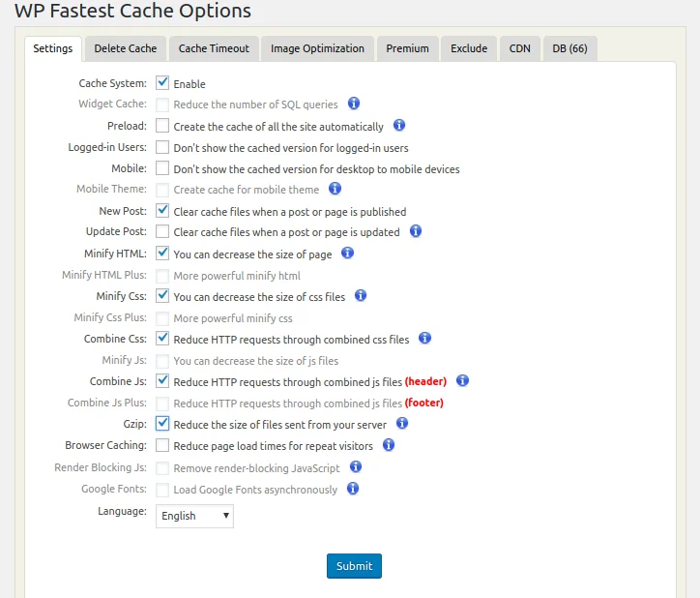Viewport: 700px width, 598px height.
Task: Show info for Render Blocking Js
Action: [356, 467]
